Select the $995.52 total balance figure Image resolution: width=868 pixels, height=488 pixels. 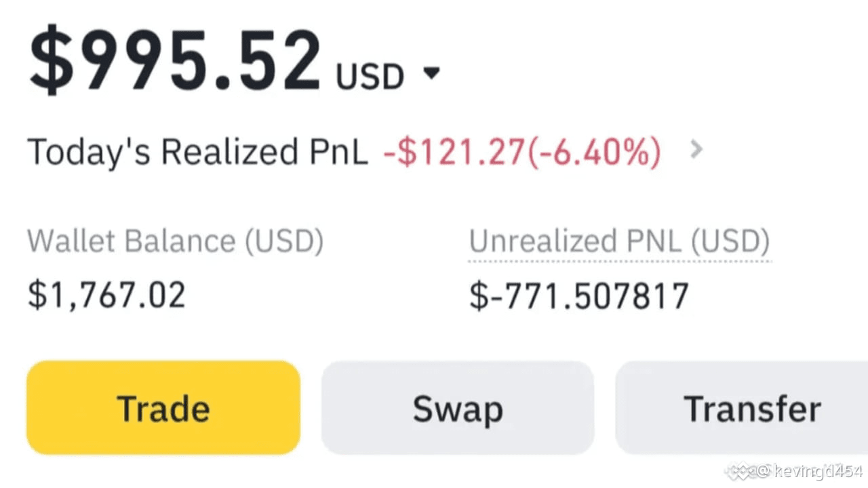(175, 61)
